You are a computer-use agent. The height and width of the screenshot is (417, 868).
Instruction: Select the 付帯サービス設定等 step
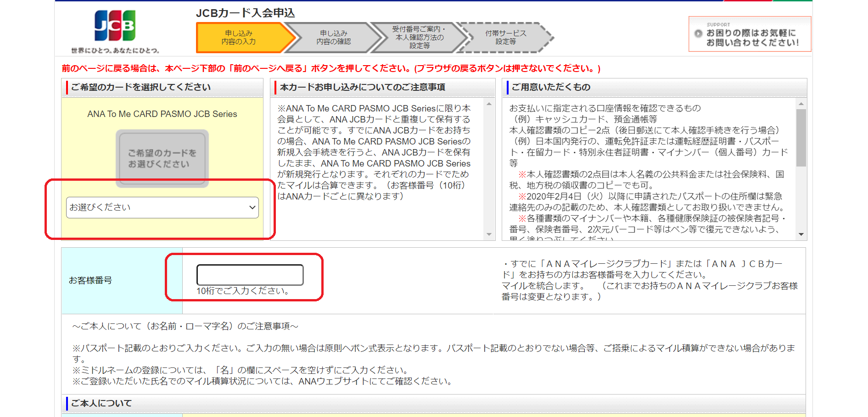[x=505, y=38]
